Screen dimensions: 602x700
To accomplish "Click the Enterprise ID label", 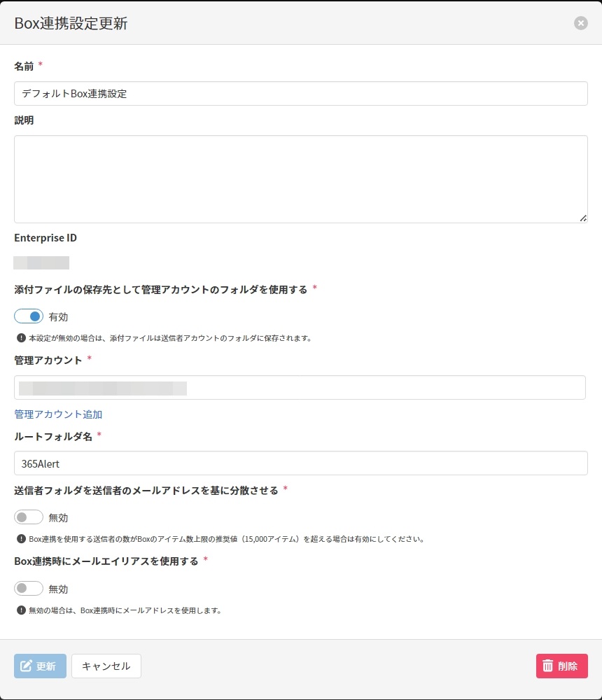I will tap(45, 238).
